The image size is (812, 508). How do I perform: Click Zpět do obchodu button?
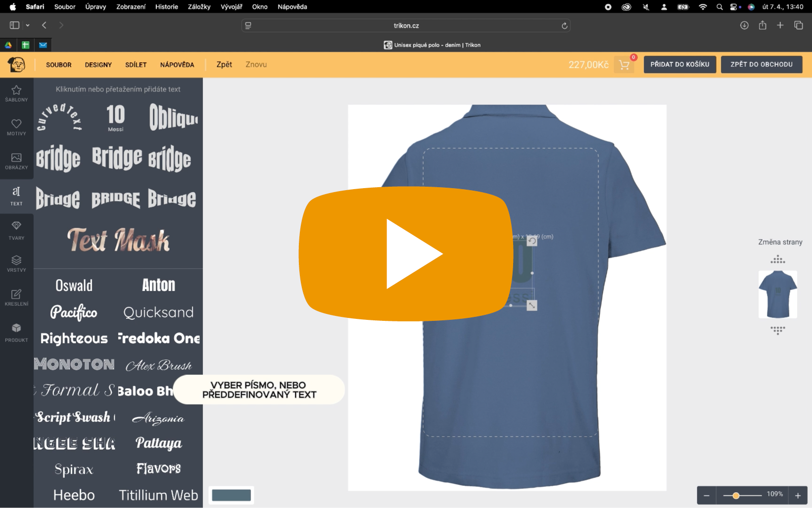click(x=761, y=65)
